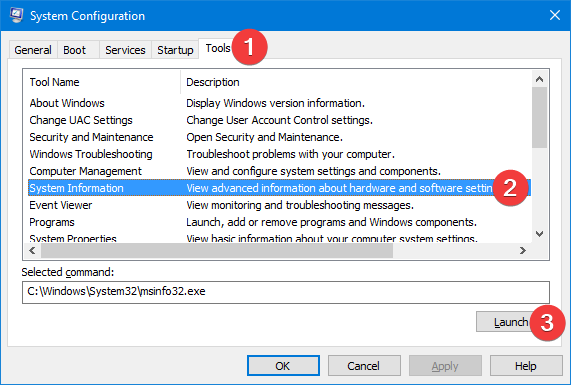Select the Tools tab
Screen dimensions: 571x385
(x=218, y=48)
